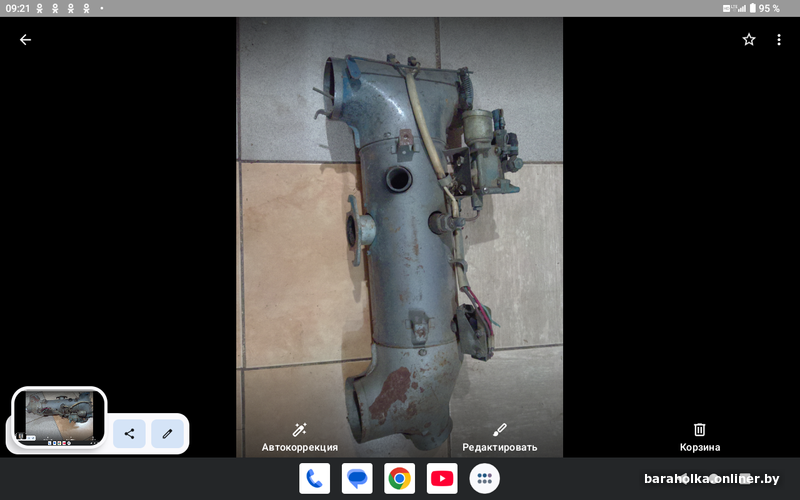This screenshot has width=800, height=500.
Task: Tap the Автокоррекция auto-enhance button
Action: [x=299, y=437]
